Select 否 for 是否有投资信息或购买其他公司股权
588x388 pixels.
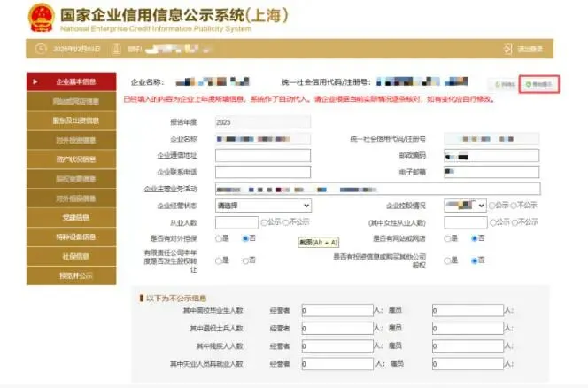pyautogui.click(x=474, y=260)
